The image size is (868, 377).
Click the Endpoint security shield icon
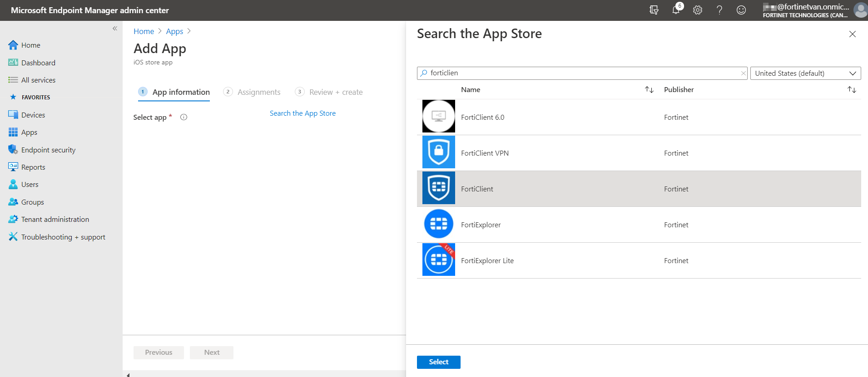[13, 150]
